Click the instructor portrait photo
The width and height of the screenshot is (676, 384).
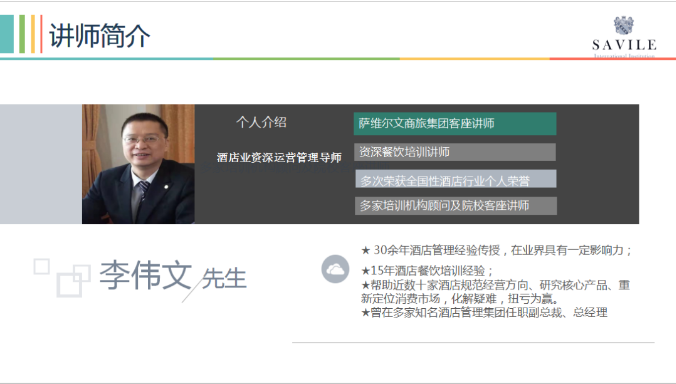click(x=138, y=164)
